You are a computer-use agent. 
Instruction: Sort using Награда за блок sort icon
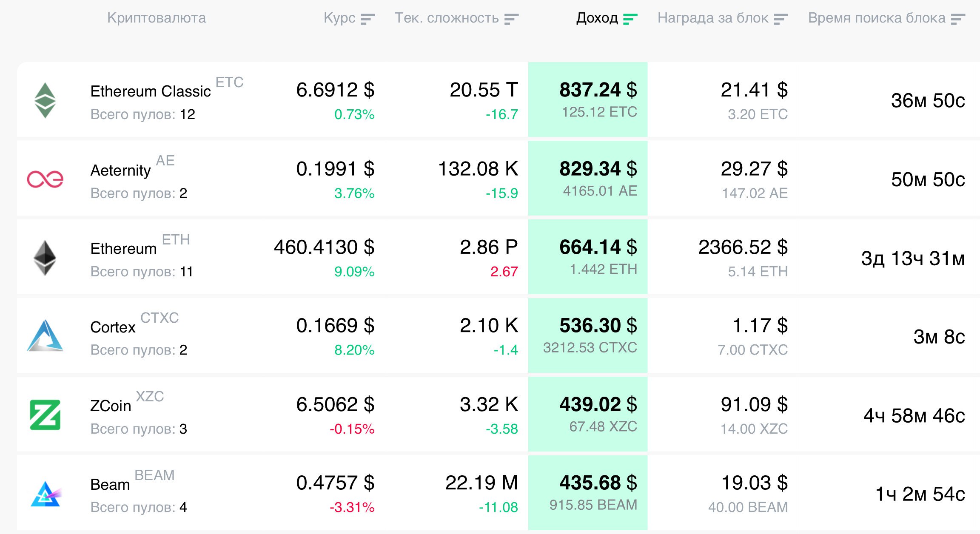coord(781,19)
